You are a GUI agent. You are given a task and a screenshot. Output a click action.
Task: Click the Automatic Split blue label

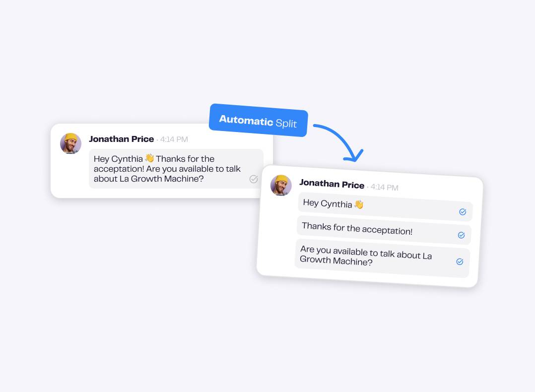(x=258, y=121)
